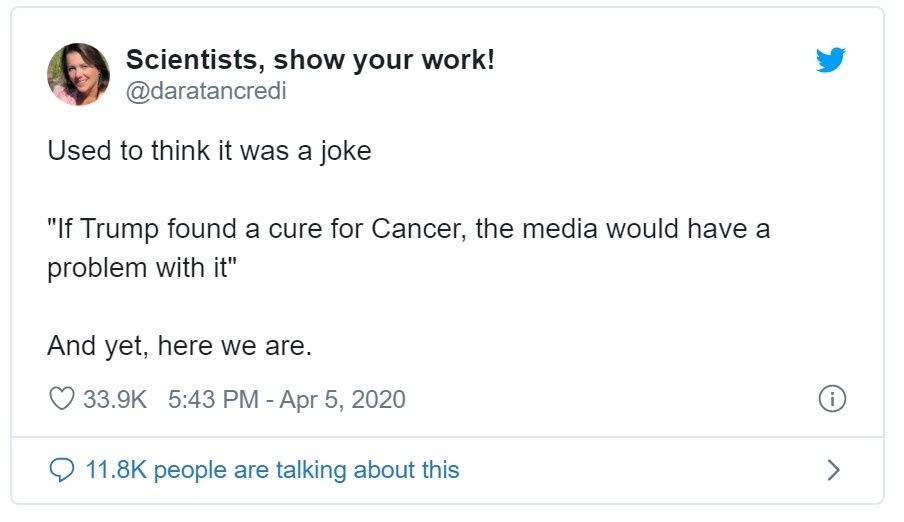
Task: Click the Twitter bird logo
Action: (830, 60)
